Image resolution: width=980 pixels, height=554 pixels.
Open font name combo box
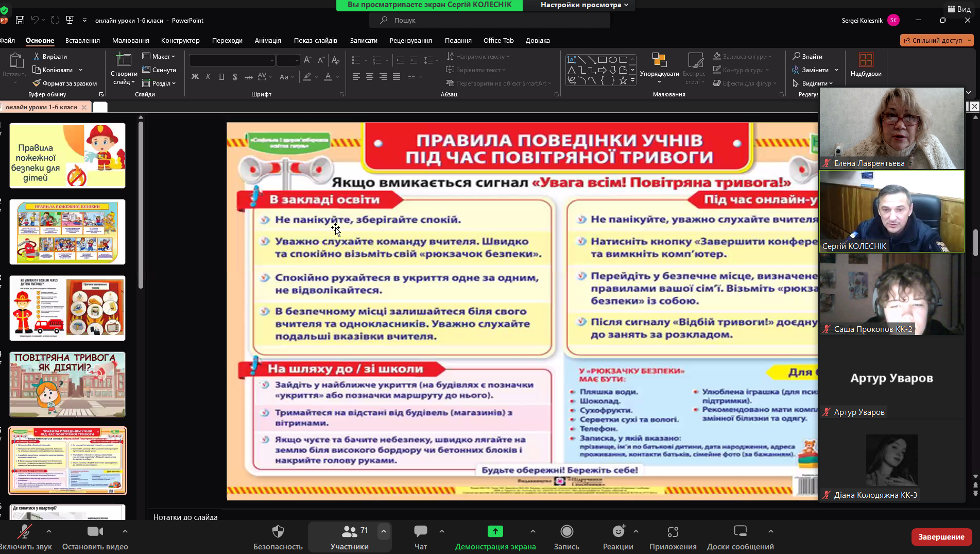click(232, 60)
